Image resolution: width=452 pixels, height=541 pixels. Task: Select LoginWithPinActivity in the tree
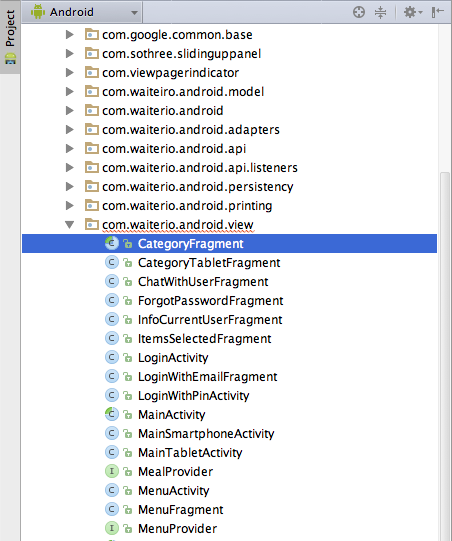(194, 396)
